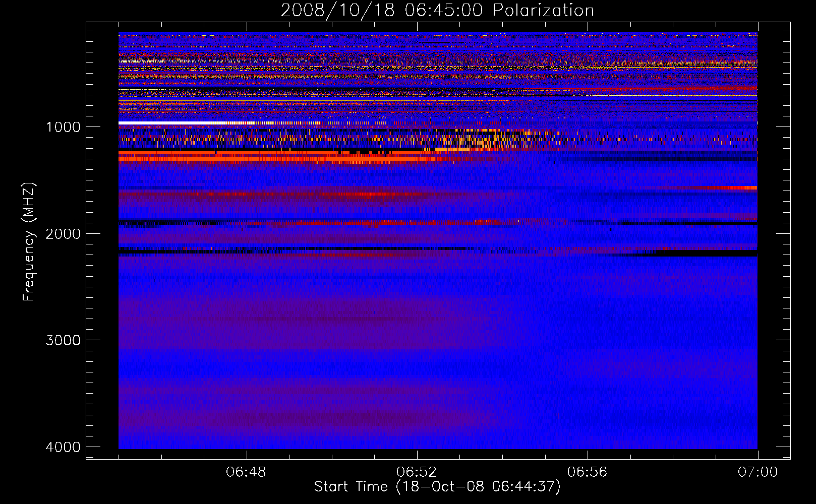Click the 3000 frequency tick label

point(63,340)
